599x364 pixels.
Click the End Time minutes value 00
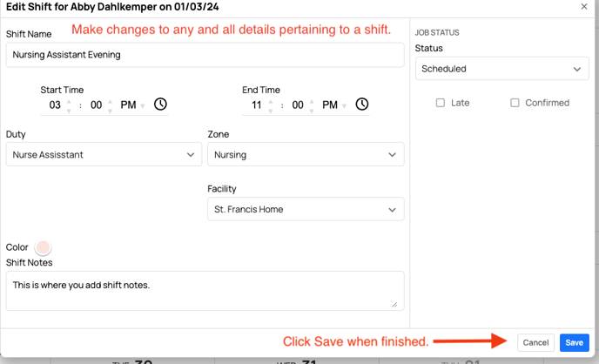[x=298, y=105]
